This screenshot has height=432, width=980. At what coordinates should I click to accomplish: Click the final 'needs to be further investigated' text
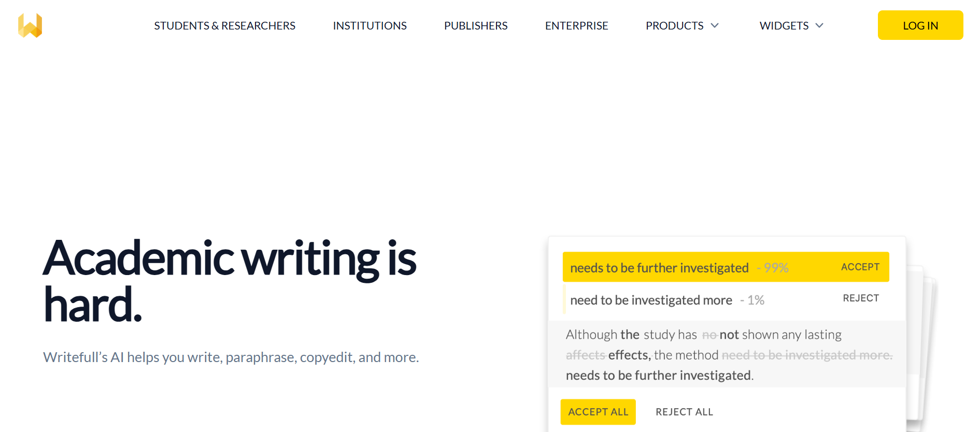(x=659, y=376)
